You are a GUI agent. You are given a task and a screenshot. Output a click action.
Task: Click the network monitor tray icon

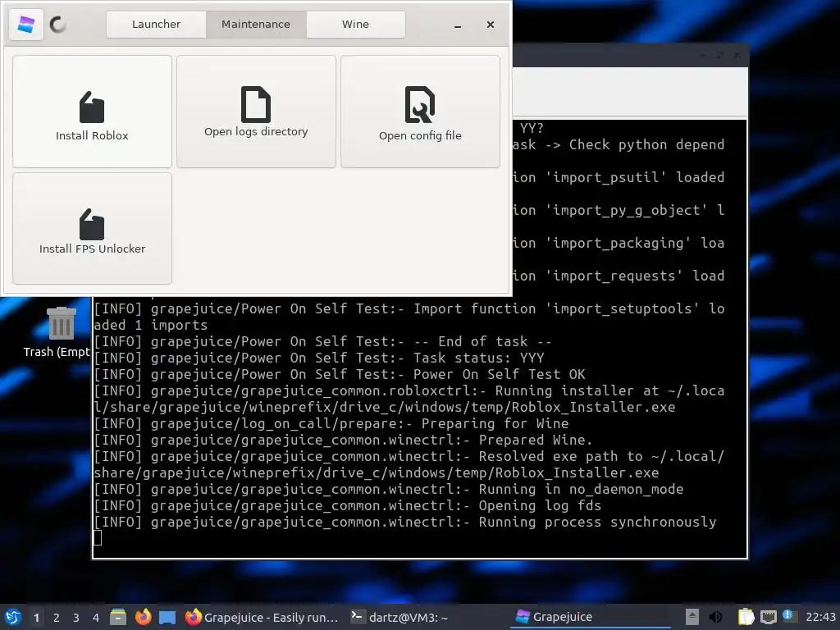769,617
